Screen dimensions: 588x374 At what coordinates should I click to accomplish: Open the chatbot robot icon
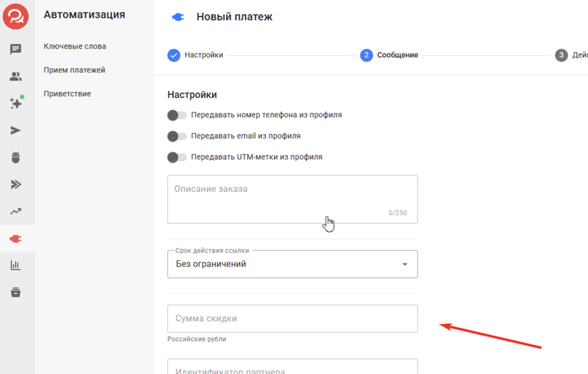point(16,157)
